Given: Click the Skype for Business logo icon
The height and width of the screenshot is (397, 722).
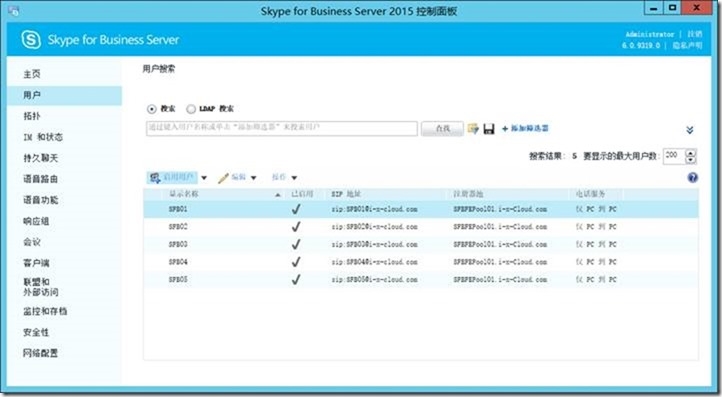Looking at the screenshot, I should pyautogui.click(x=31, y=40).
